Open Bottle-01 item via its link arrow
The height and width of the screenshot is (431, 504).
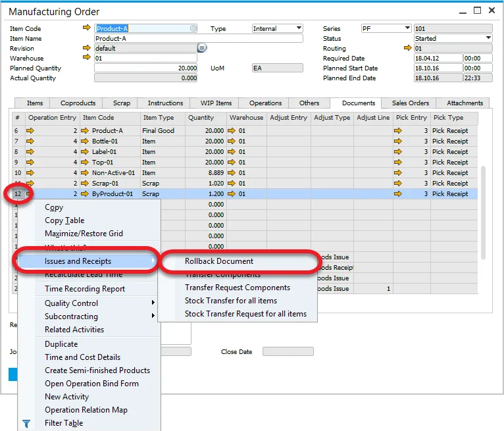(x=85, y=141)
